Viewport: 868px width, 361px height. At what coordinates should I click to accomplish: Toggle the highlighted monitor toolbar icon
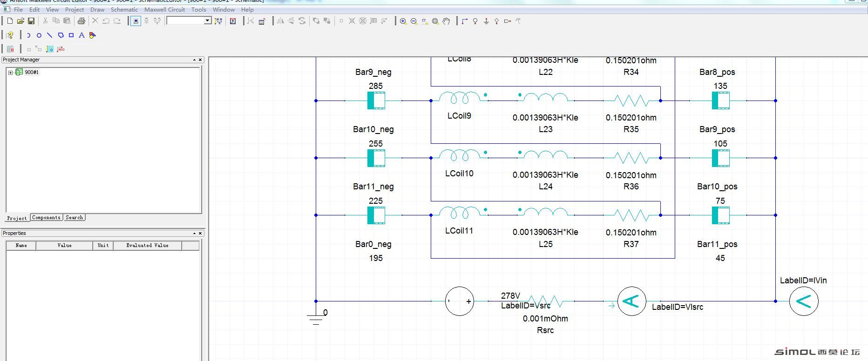pyautogui.click(x=136, y=21)
